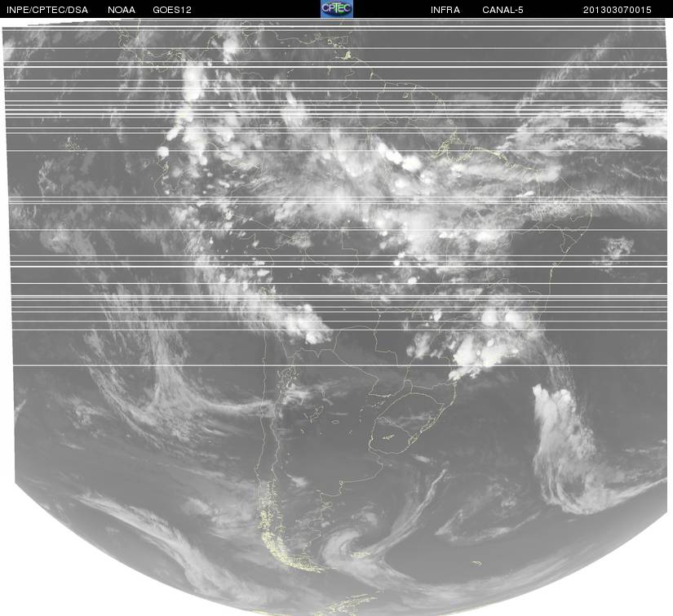The height and width of the screenshot is (616, 673).
Task: Click the NOAA label in the header
Action: (x=122, y=10)
